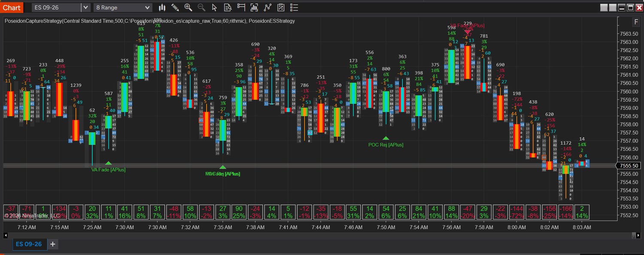Open the data box icon
The image size is (644, 255).
228,7
